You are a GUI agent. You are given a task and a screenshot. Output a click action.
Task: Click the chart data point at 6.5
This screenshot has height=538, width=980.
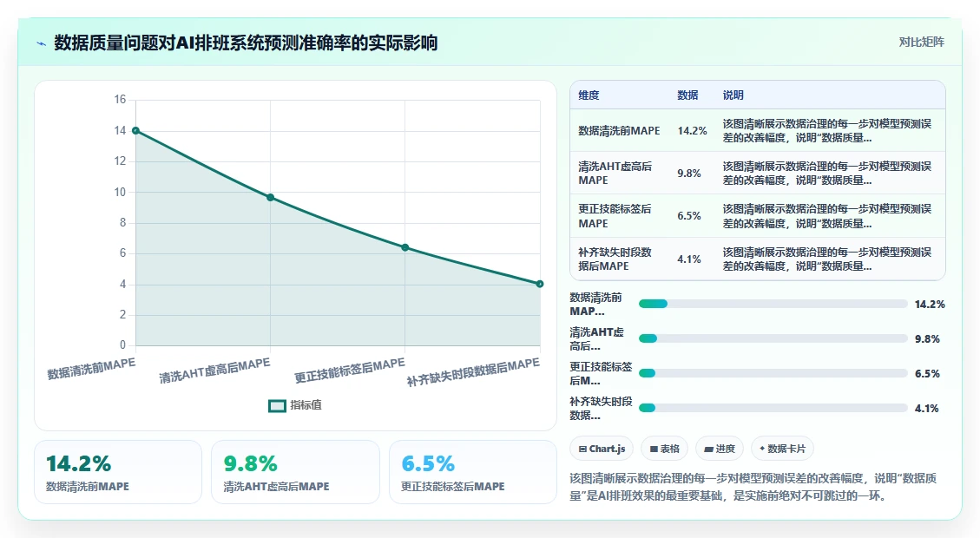[x=405, y=247]
